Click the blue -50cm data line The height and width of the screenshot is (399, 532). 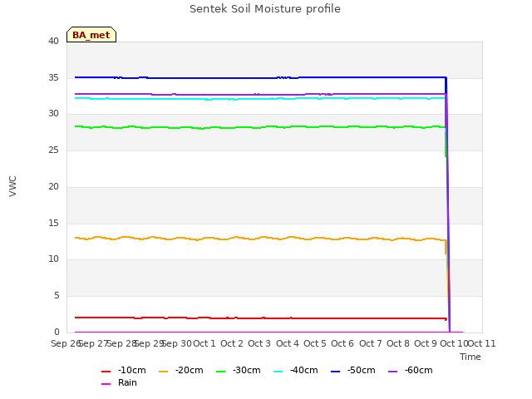238,78
